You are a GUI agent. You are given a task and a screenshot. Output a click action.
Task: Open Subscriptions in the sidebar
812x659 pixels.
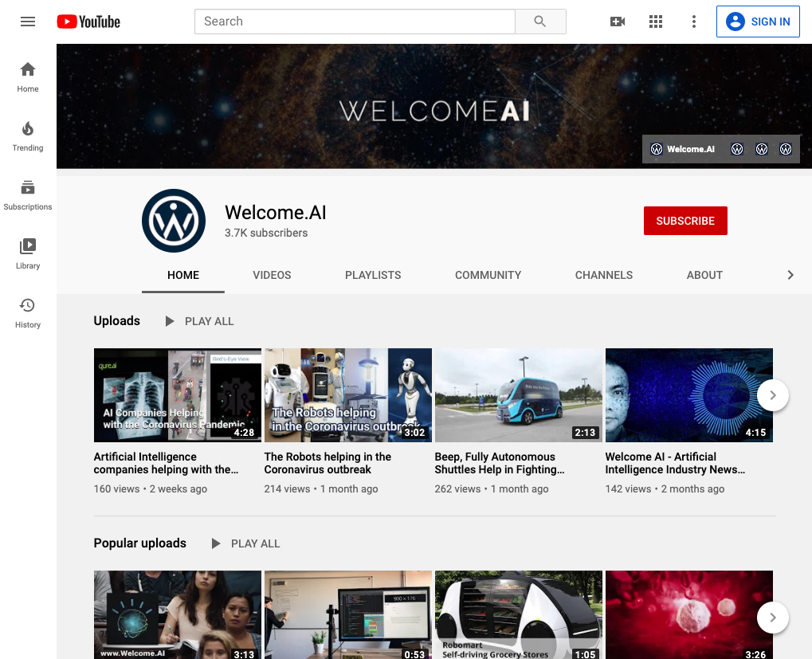coord(28,195)
